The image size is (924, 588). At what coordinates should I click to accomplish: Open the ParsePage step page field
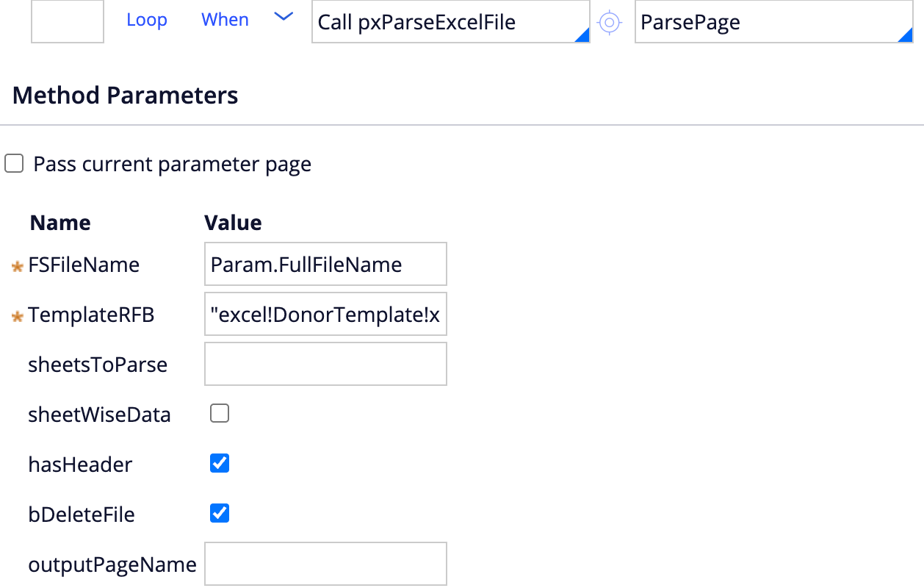pyautogui.click(x=764, y=22)
